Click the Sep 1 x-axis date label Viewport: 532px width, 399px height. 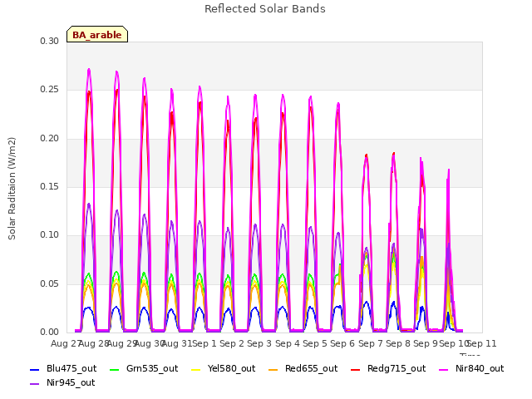click(x=204, y=343)
